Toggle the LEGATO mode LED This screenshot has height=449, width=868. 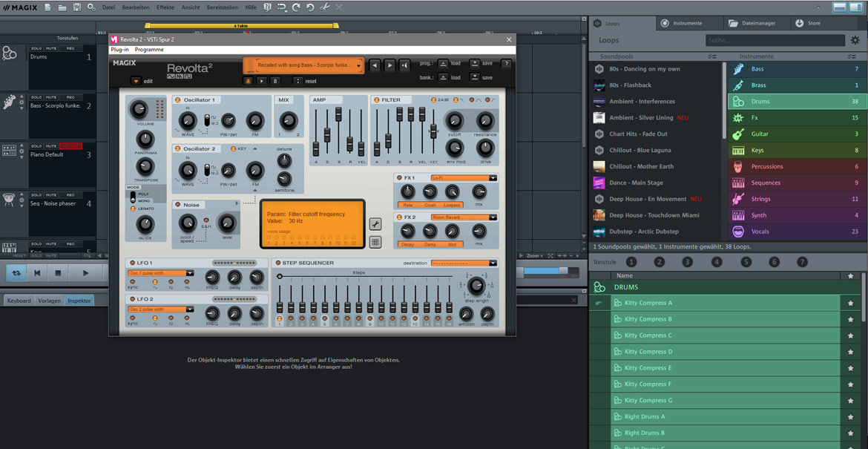133,208
